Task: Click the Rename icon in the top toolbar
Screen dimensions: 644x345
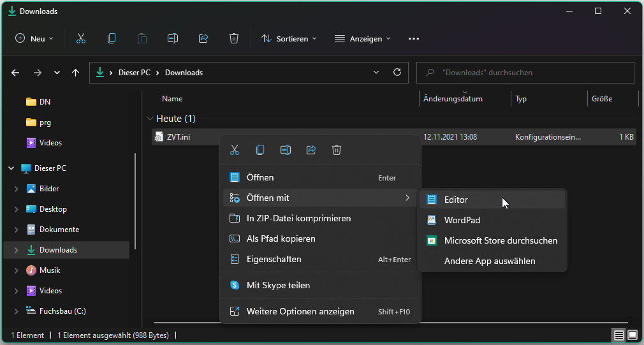Action: pyautogui.click(x=173, y=39)
